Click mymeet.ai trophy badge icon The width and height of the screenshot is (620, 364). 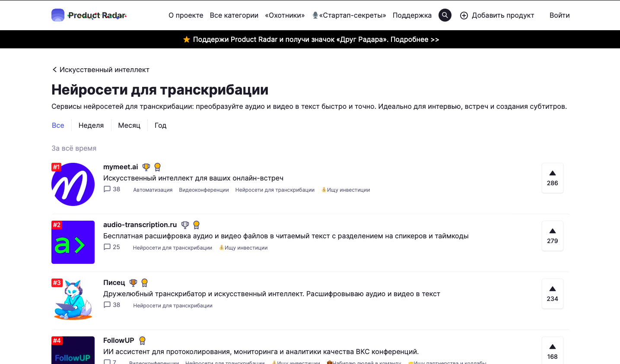(x=146, y=167)
